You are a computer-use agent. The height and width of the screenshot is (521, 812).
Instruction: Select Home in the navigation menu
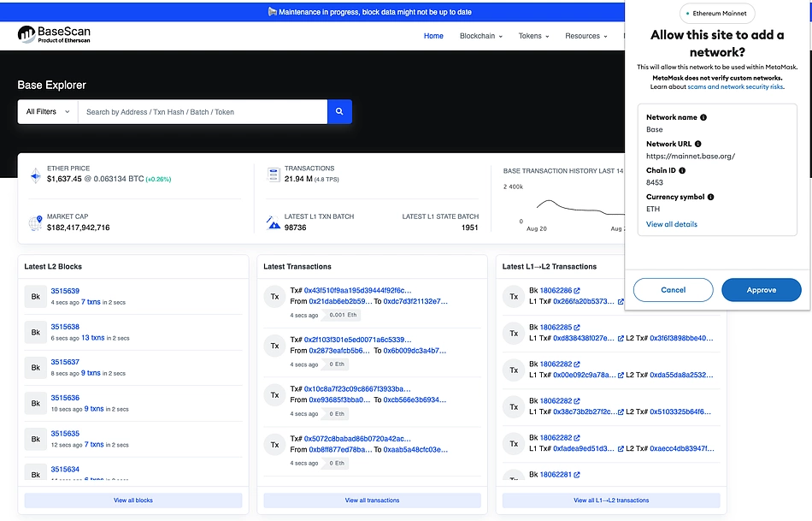click(x=433, y=36)
